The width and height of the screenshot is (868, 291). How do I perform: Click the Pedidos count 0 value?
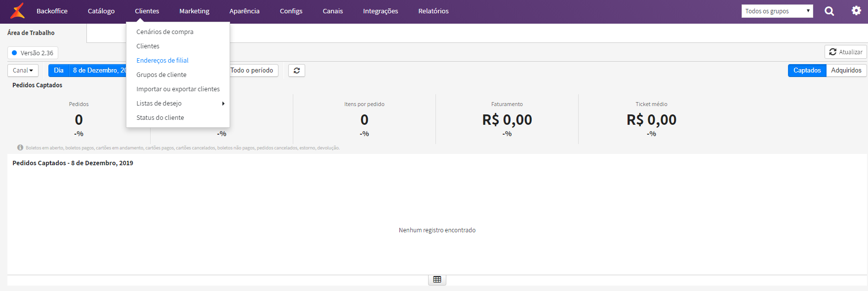(79, 120)
